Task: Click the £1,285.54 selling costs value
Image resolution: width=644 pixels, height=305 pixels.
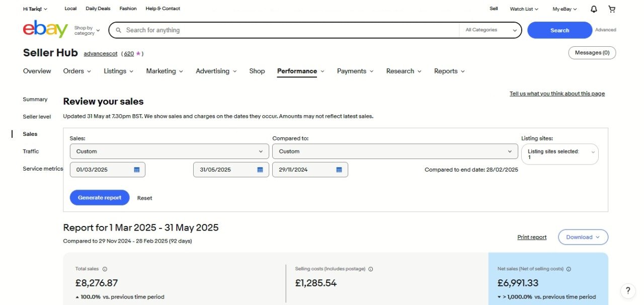Action: [316, 283]
